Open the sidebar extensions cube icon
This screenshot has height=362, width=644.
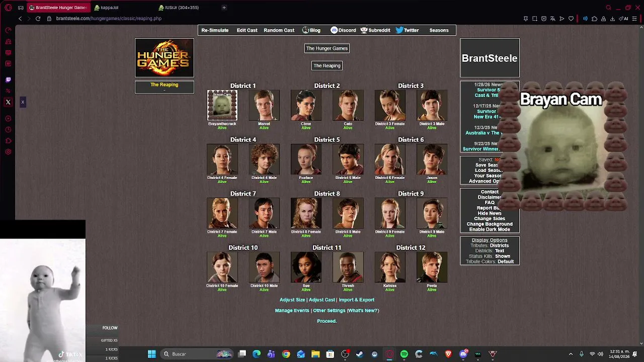pos(8,141)
